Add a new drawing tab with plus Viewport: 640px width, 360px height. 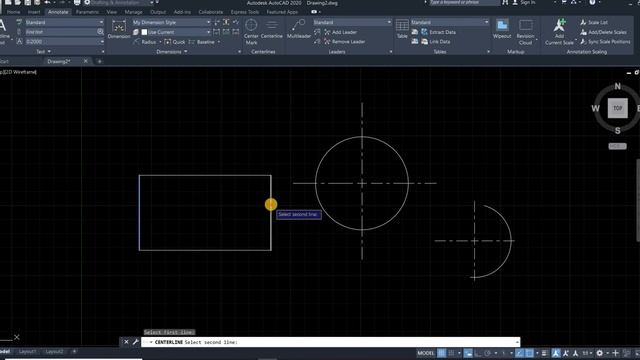click(99, 62)
